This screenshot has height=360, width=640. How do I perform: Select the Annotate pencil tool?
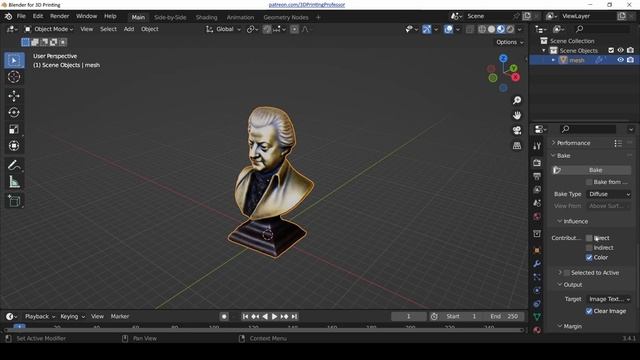14,165
